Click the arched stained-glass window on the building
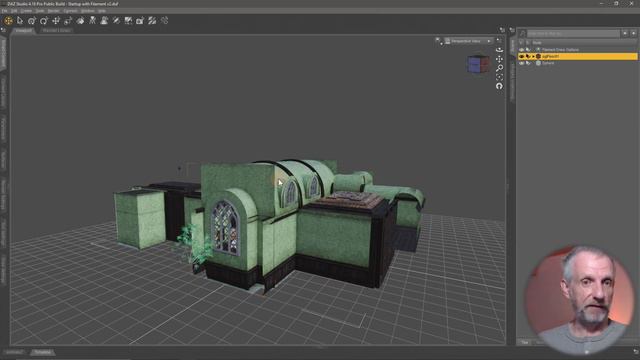The height and width of the screenshot is (360, 640). (225, 228)
